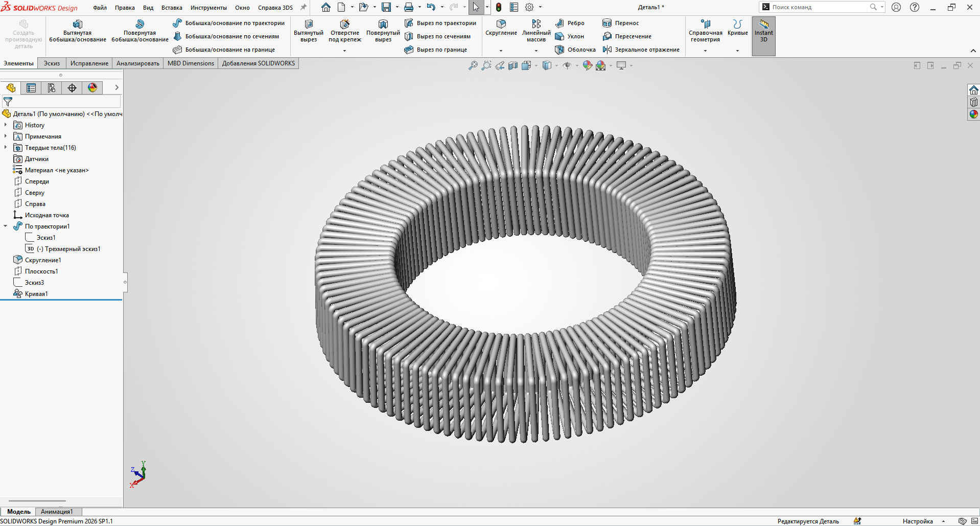Pin the menu bar with pushpin
This screenshot has width=980, height=526.
(304, 7)
